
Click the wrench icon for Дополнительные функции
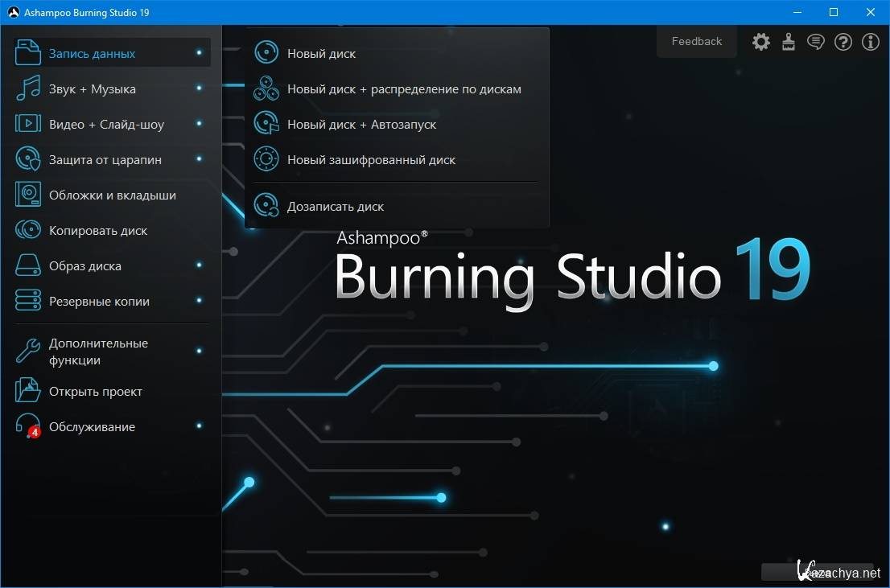tap(28, 352)
